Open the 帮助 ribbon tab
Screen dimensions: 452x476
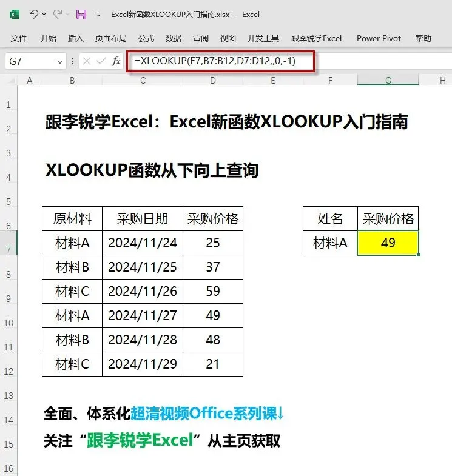[x=423, y=38]
